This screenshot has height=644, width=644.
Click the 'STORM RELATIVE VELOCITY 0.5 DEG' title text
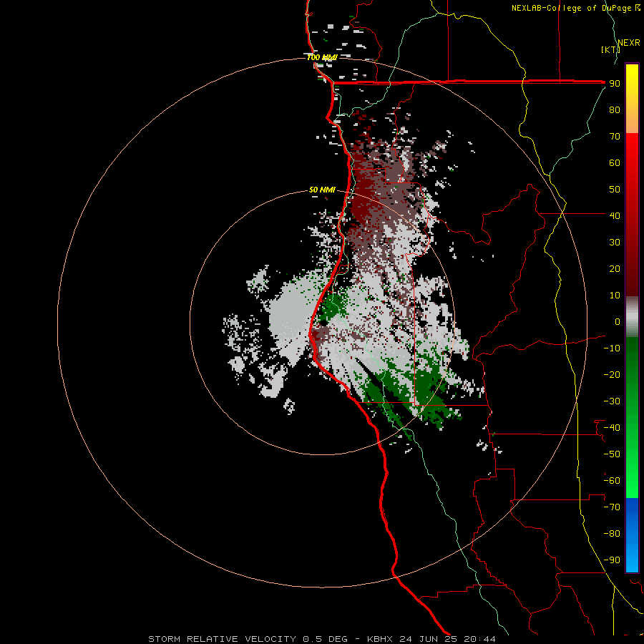248,639
